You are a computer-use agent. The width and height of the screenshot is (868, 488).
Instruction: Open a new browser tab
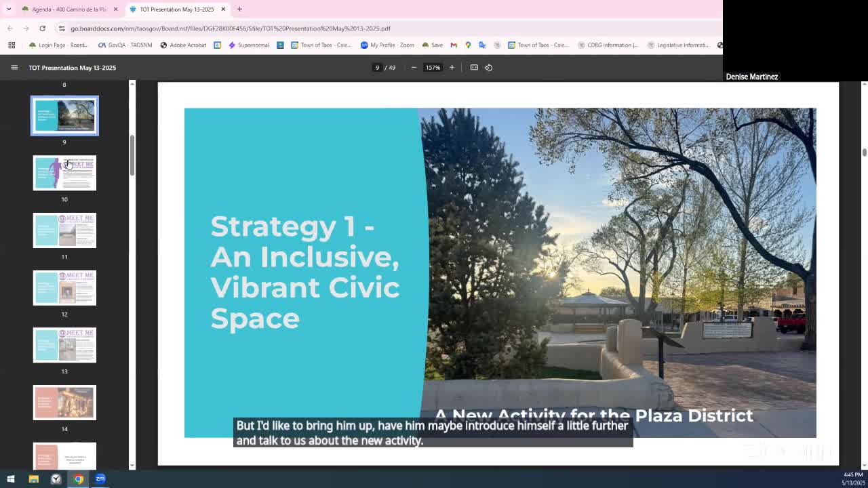point(239,9)
